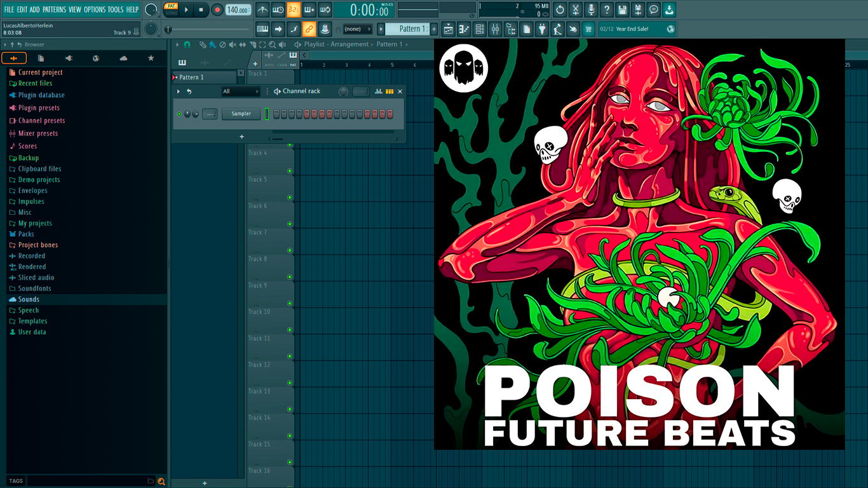Open the Channel rack filter dropdown showing All

[x=240, y=91]
